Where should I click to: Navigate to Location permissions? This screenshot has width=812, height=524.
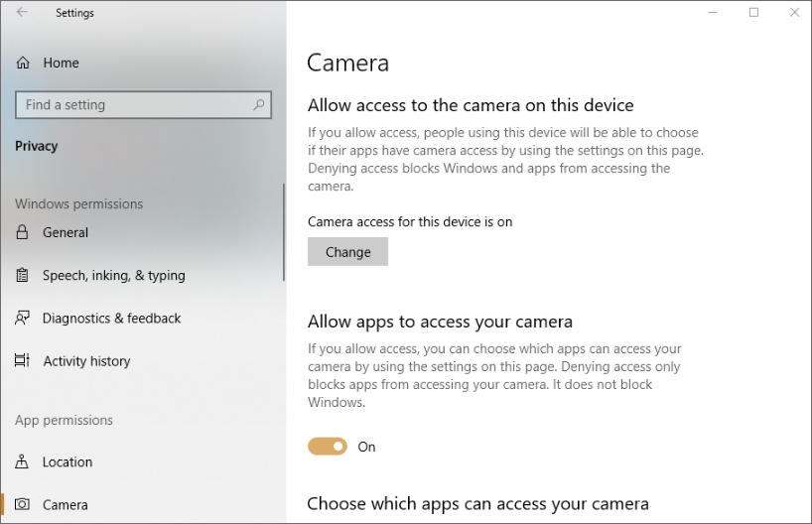[x=68, y=461]
